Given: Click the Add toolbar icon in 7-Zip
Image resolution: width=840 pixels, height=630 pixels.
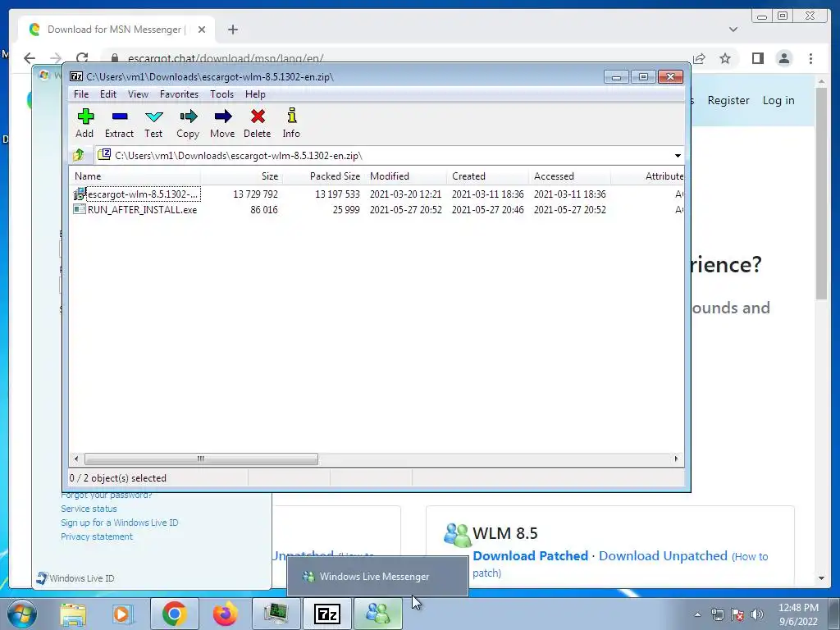Looking at the screenshot, I should (x=85, y=123).
